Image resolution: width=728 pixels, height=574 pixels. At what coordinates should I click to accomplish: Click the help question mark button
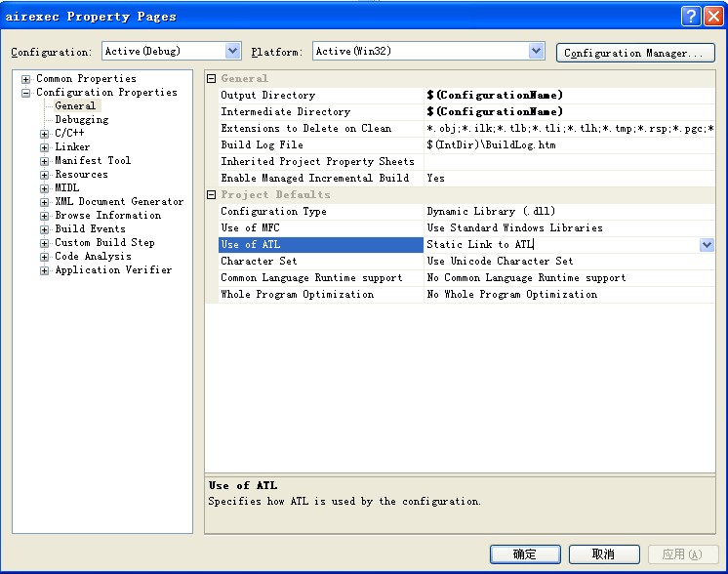[691, 17]
